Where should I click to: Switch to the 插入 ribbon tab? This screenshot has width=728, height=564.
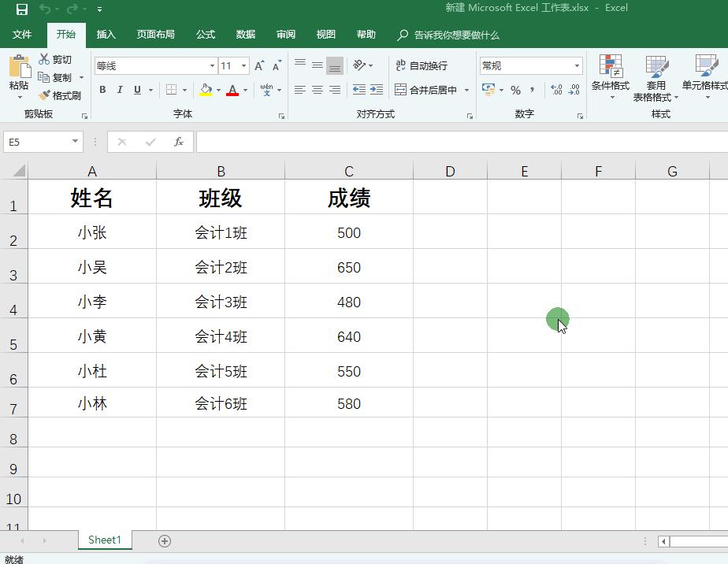click(x=106, y=34)
